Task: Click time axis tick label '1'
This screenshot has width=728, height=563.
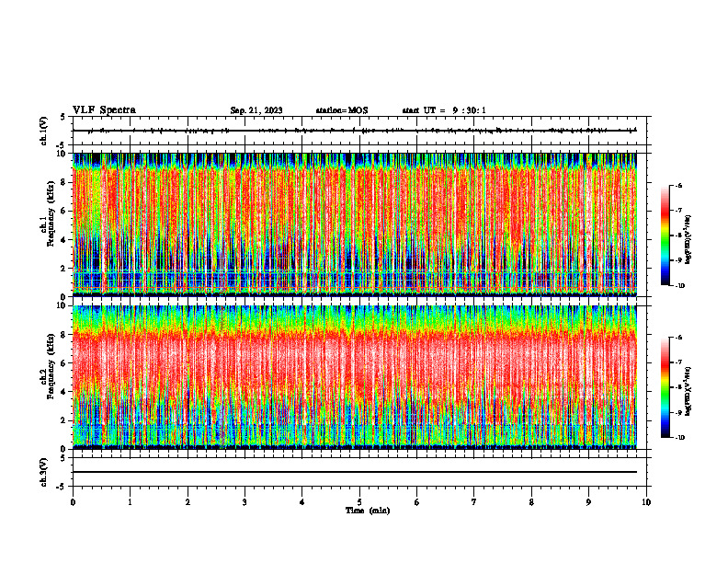Action: (130, 502)
